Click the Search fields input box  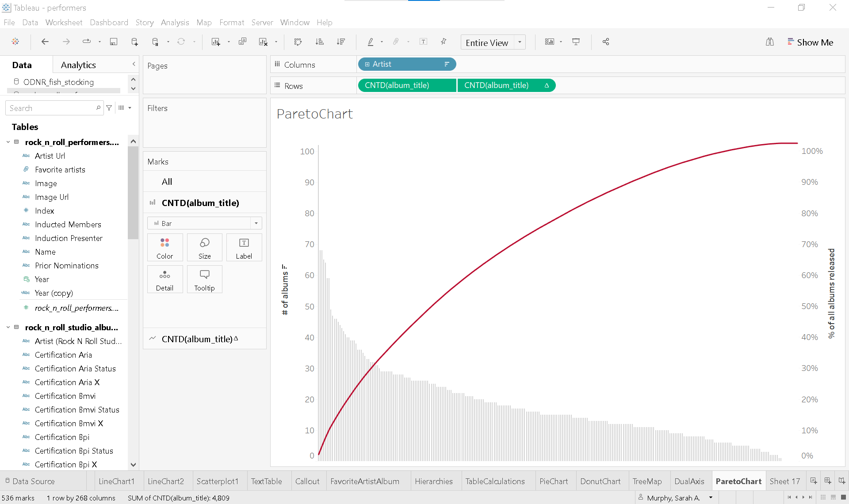pyautogui.click(x=51, y=108)
